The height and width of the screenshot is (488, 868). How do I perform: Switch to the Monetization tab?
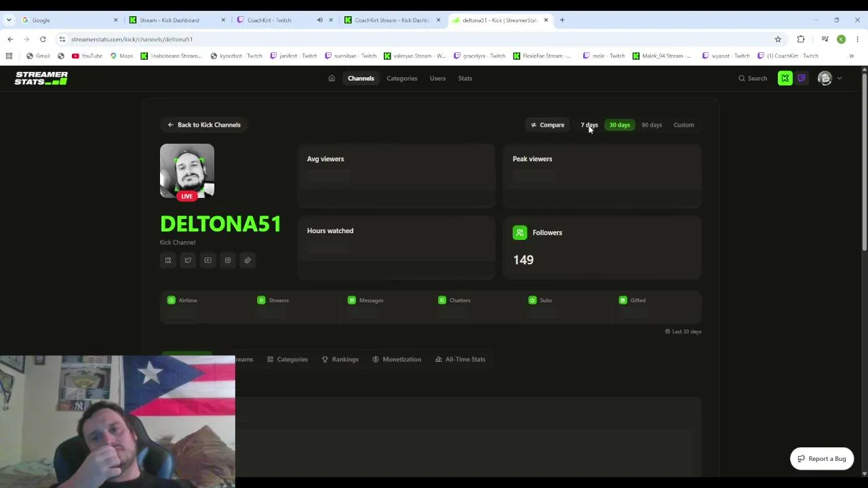397,359
